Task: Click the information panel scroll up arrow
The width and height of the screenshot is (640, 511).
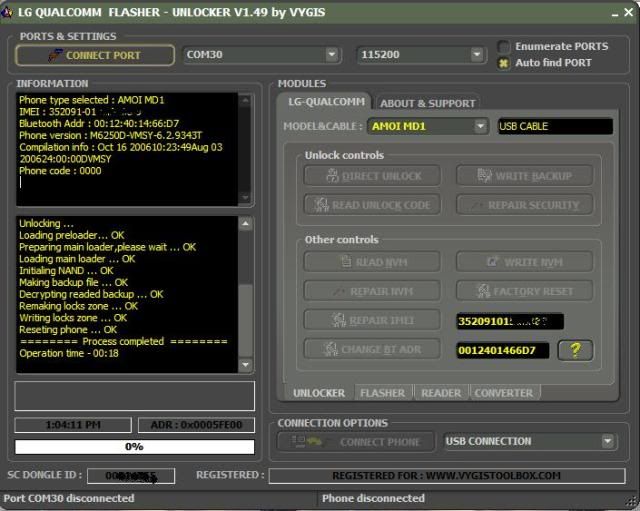Action: tap(245, 100)
